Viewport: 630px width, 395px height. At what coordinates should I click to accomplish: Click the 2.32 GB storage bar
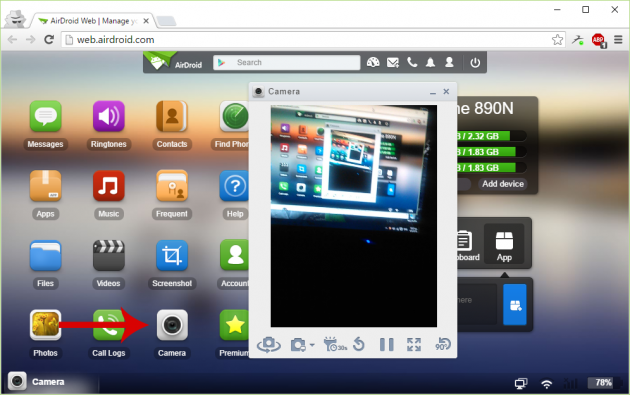(x=491, y=136)
